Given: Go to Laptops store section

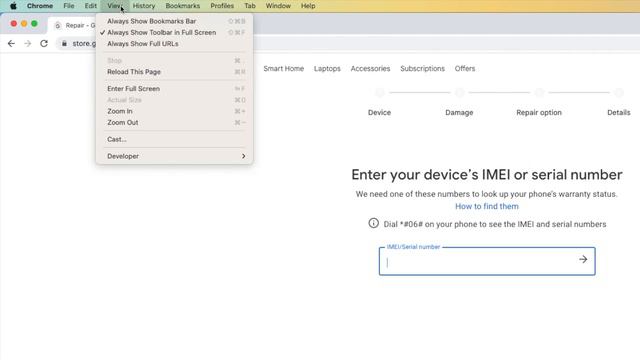Looking at the screenshot, I should pyautogui.click(x=327, y=69).
